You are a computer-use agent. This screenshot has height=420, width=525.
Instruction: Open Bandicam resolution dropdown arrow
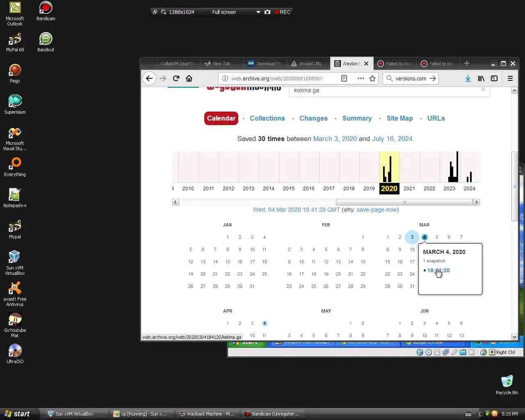(x=258, y=12)
